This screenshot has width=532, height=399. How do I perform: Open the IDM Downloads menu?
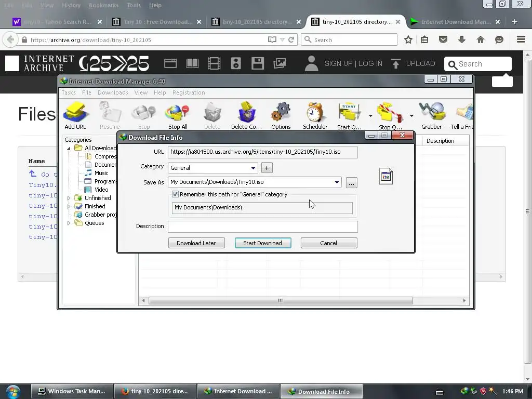coord(113,92)
